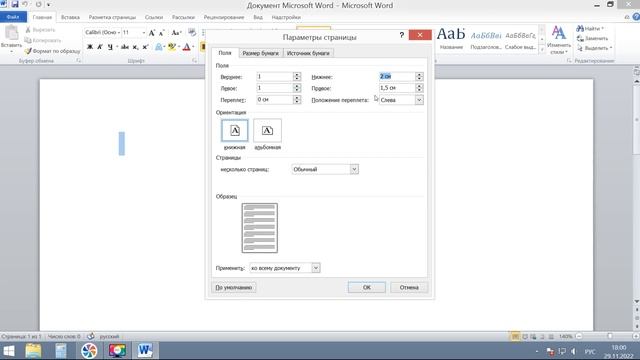This screenshot has width=640, height=360.
Task: Click the Save icon in quick access toolbar
Action: click(x=15, y=4)
